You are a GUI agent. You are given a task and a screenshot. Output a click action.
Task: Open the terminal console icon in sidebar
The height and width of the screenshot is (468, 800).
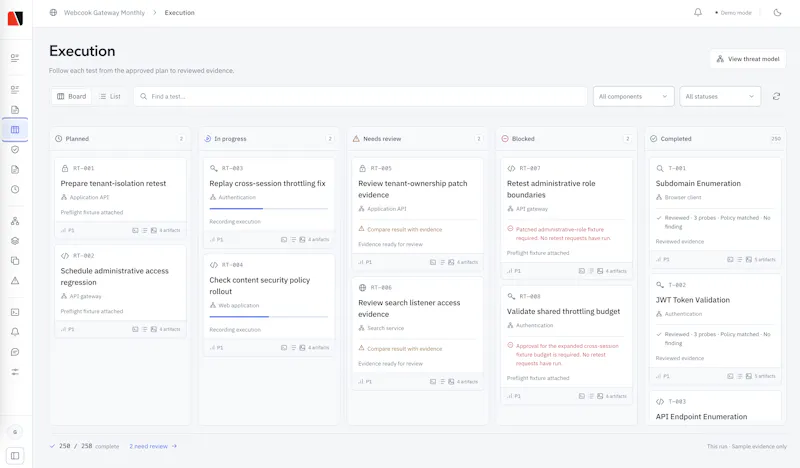[15, 312]
